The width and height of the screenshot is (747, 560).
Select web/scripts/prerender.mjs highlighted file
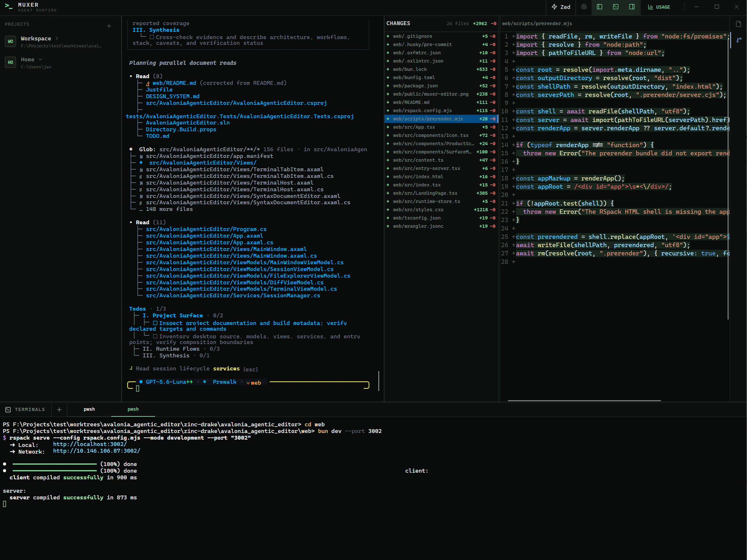[441, 119]
